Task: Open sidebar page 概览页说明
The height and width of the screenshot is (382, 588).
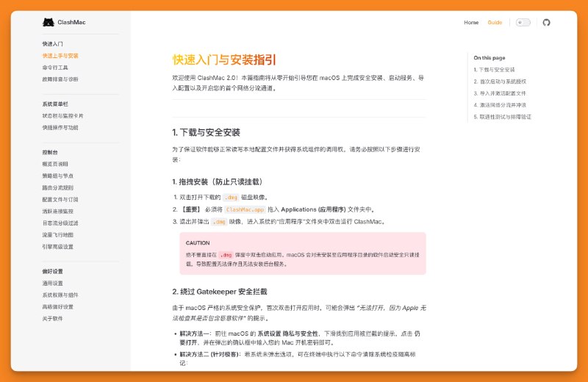Action: tap(54, 164)
